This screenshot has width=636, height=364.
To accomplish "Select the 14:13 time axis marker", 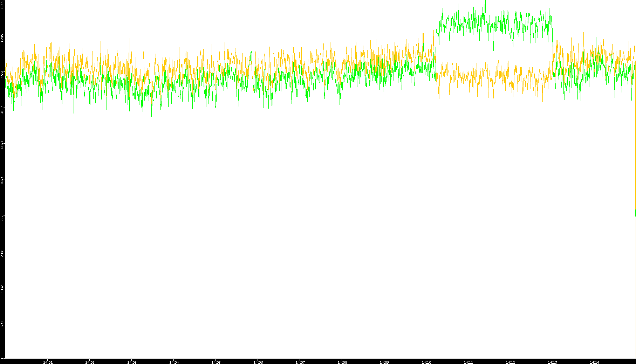I will click(552, 362).
